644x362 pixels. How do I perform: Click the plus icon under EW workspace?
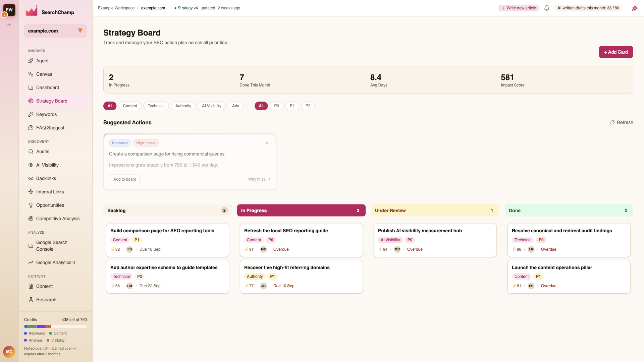9,25
